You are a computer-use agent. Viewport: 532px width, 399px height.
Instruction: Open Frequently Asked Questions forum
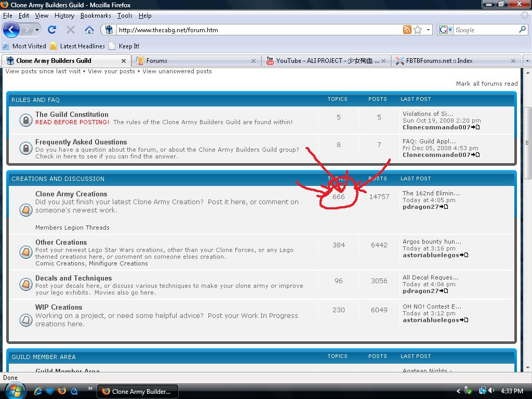click(x=81, y=142)
